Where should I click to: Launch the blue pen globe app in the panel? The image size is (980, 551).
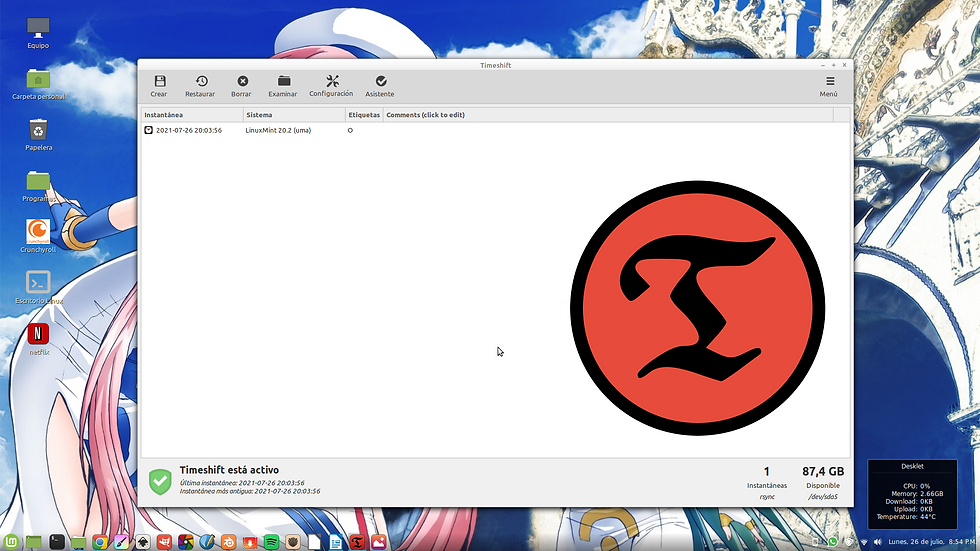[x=207, y=542]
